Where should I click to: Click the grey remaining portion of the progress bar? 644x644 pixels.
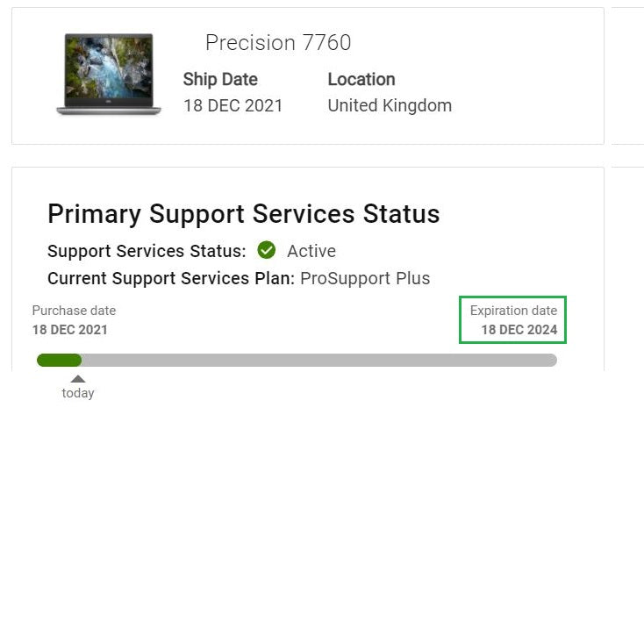(319, 361)
